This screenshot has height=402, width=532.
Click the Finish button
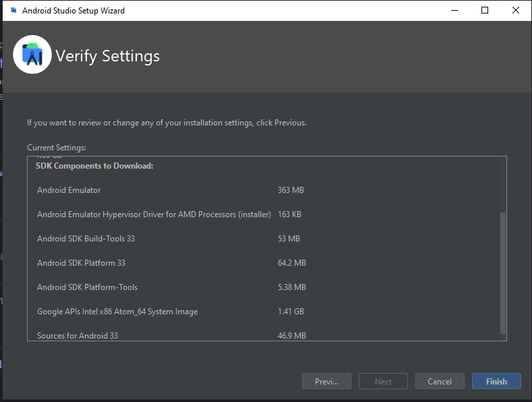pos(496,381)
